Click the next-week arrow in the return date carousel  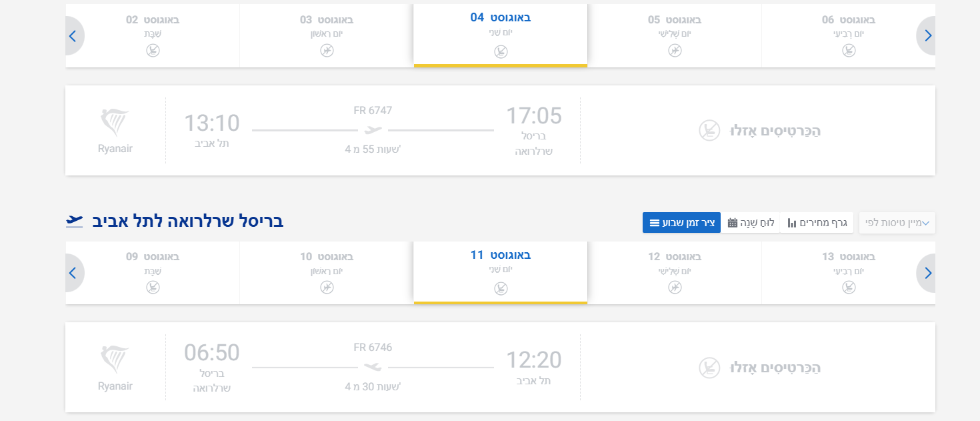pyautogui.click(x=927, y=273)
